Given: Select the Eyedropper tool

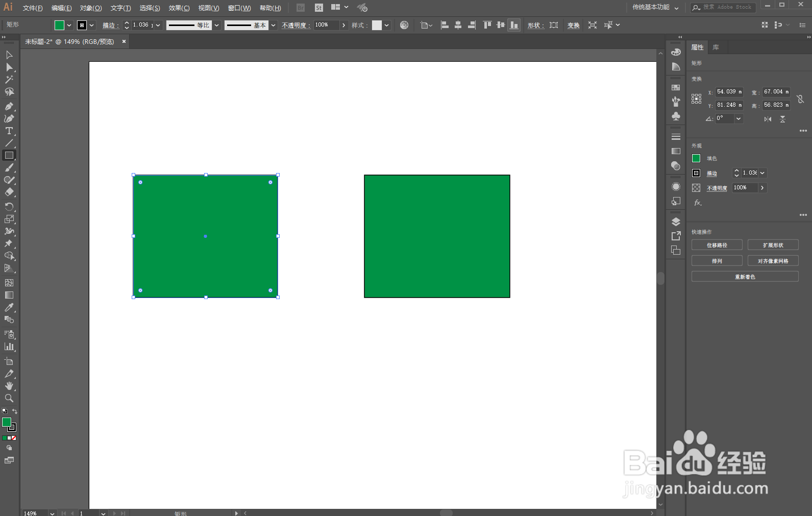Looking at the screenshot, I should click(9, 307).
